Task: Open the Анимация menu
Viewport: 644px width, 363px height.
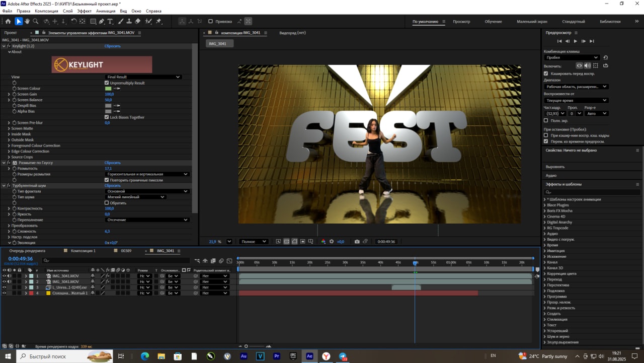Action: (x=105, y=11)
